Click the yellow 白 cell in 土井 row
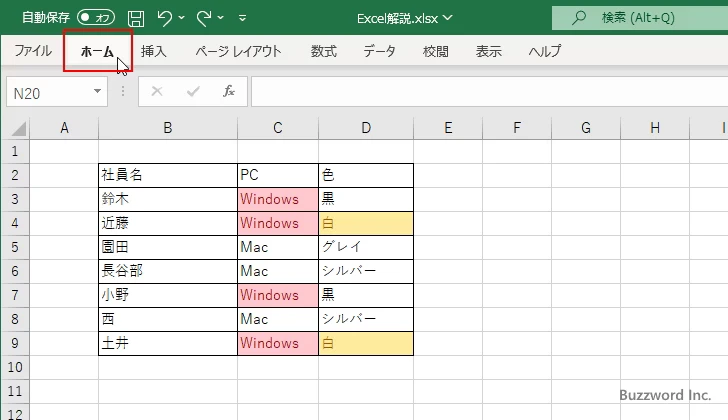The image size is (728, 420). [366, 343]
